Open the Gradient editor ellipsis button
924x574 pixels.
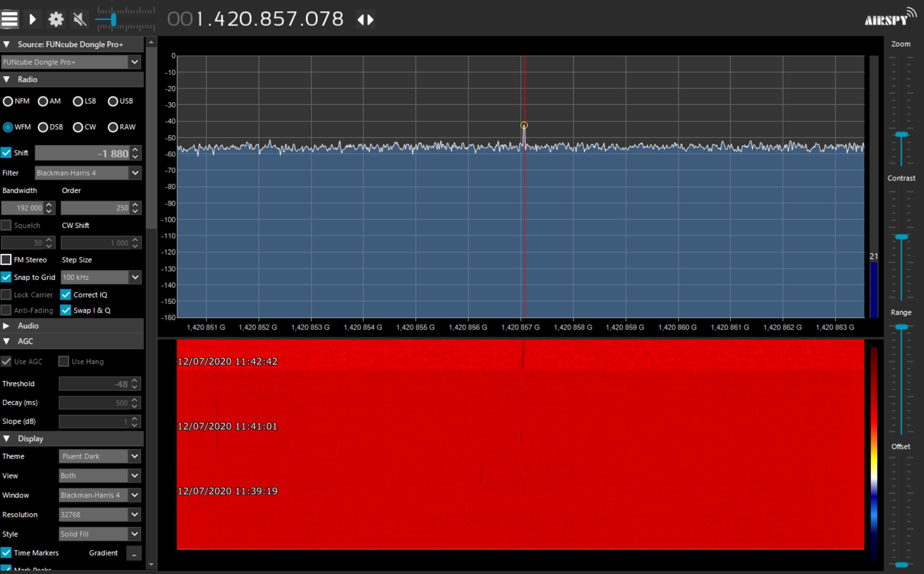coord(134,553)
